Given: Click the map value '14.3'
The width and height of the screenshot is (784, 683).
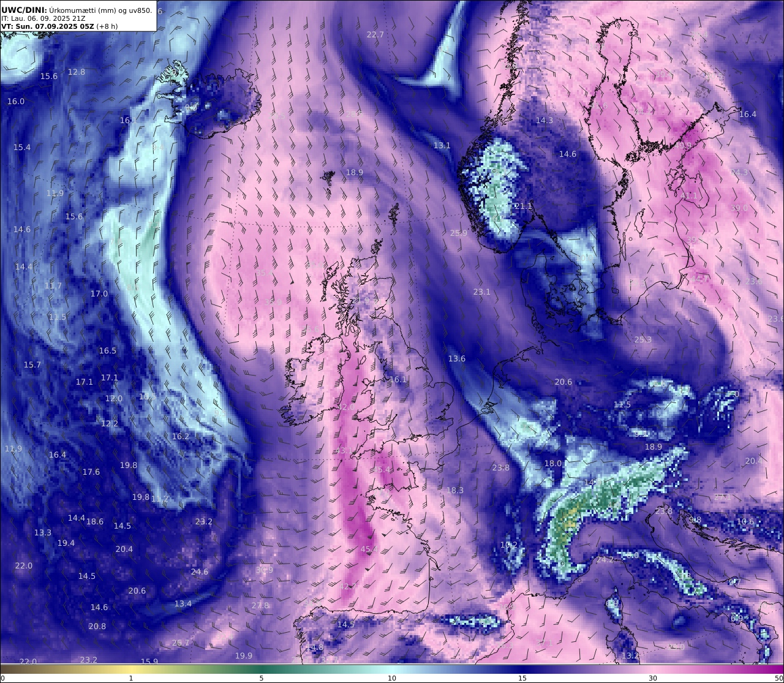Looking at the screenshot, I should 545,121.
